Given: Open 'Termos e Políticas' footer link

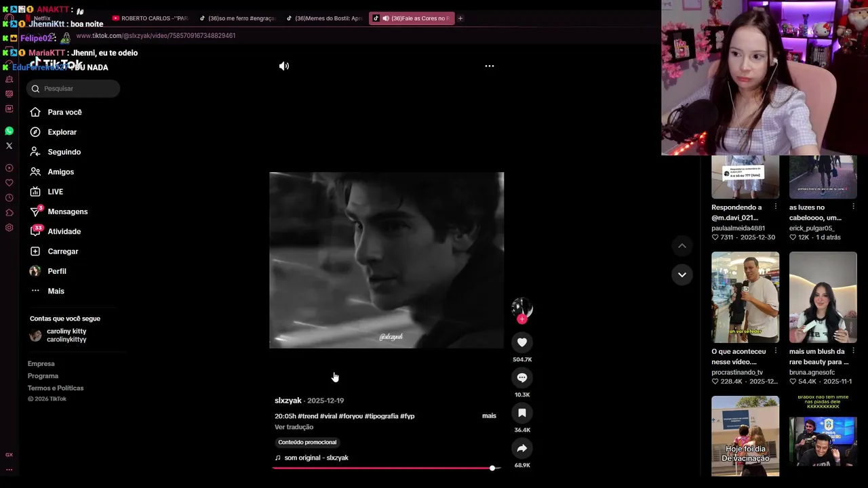Looking at the screenshot, I should click(56, 388).
